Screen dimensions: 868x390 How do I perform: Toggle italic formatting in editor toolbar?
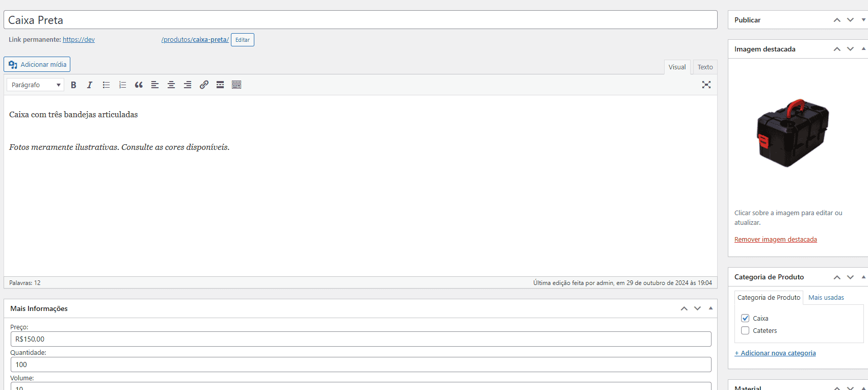(x=90, y=85)
